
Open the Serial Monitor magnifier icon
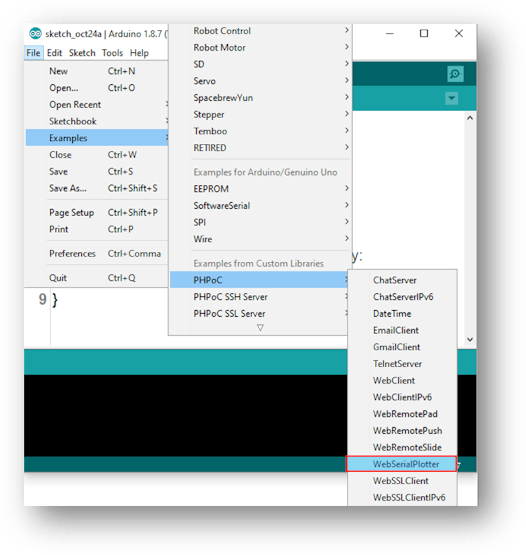click(x=455, y=74)
